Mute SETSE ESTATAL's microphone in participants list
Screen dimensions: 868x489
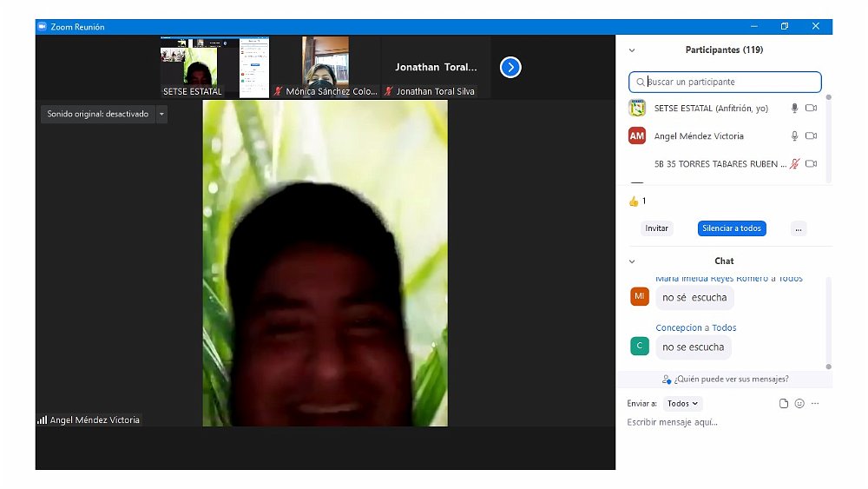tap(793, 109)
